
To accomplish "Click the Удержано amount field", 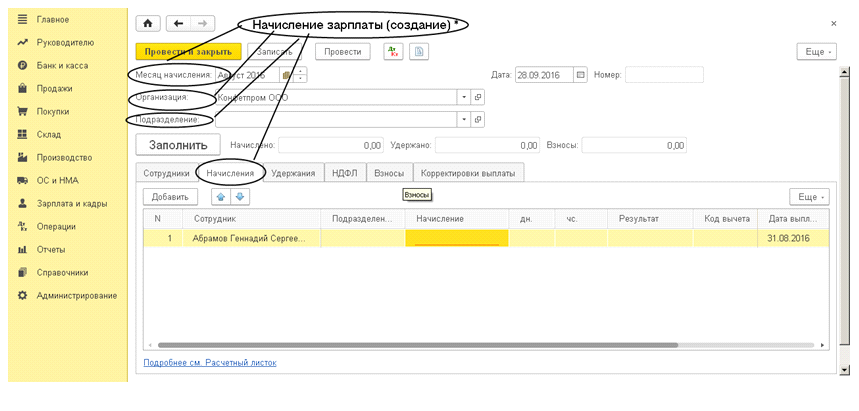I will (487, 146).
